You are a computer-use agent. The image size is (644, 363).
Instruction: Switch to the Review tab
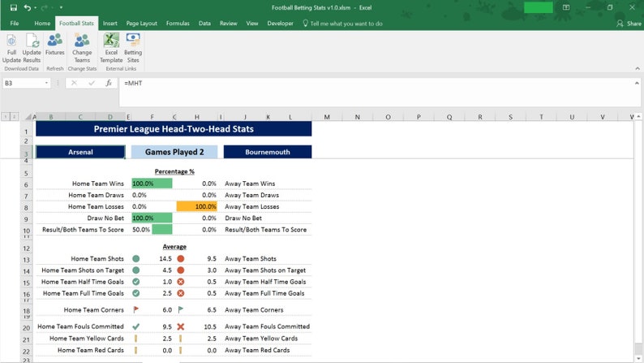pos(229,24)
